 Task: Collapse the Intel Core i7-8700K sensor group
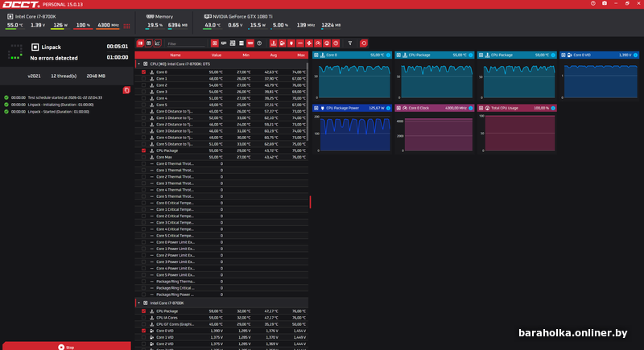tap(138, 303)
